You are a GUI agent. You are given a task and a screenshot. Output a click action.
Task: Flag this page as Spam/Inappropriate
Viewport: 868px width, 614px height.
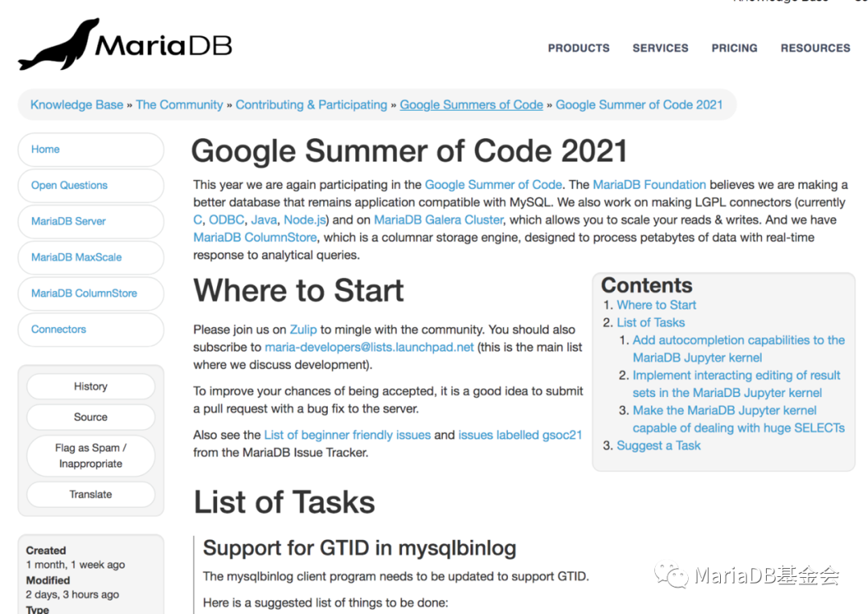pos(90,456)
